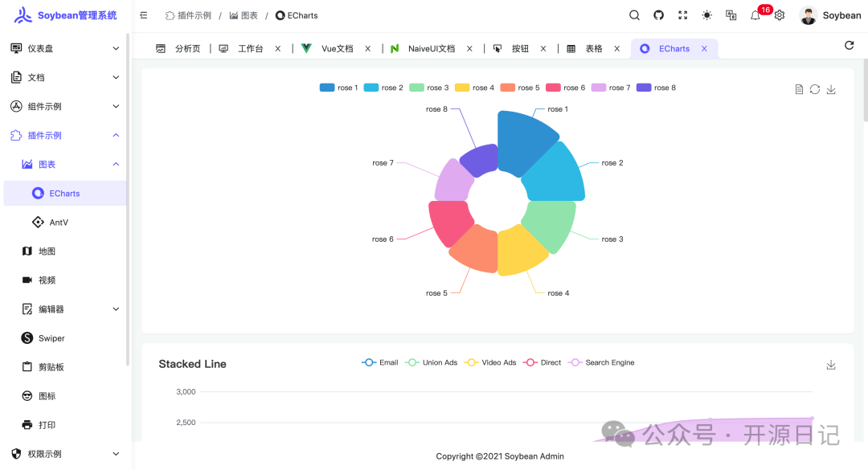
Task: Expand the 权限示例 sidebar menu
Action: 65,454
